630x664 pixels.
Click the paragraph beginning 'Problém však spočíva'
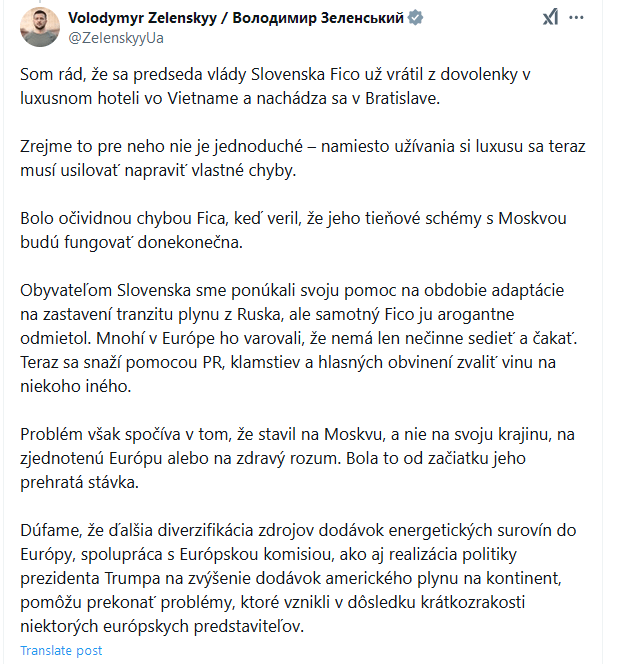(x=297, y=458)
